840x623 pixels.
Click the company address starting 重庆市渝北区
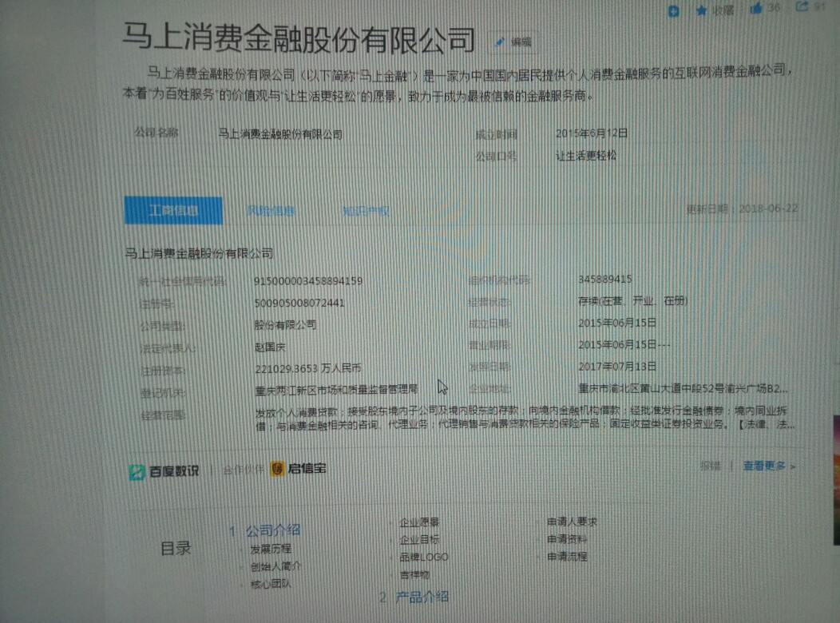point(683,388)
